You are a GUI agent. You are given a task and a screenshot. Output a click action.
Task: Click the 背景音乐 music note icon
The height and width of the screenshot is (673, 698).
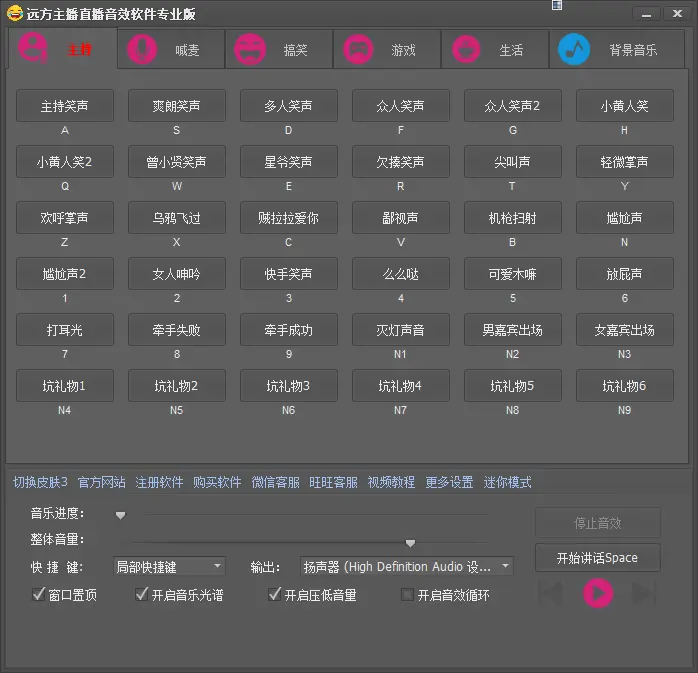574,49
